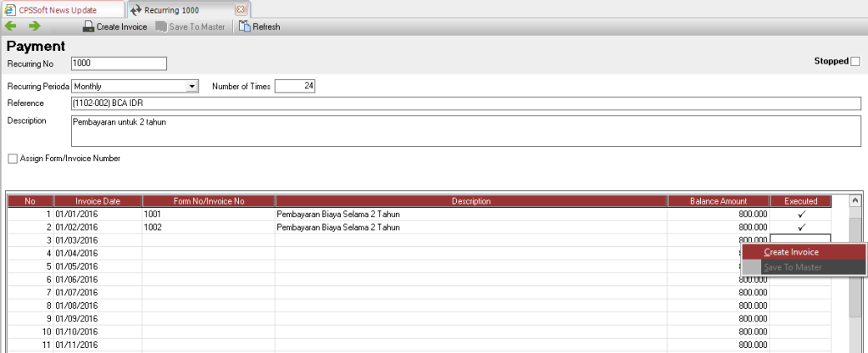Select date 01/09/2016 cell
The height and width of the screenshot is (353, 868).
(x=98, y=319)
